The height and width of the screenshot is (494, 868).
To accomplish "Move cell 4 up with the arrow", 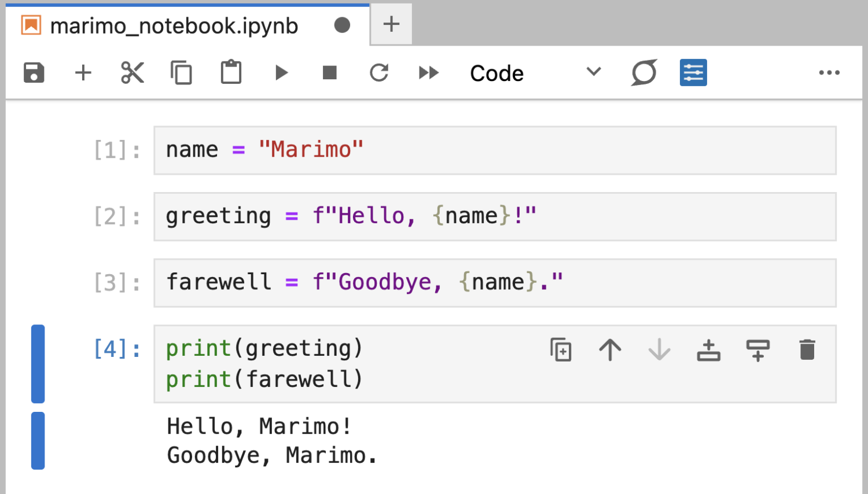I will coord(610,350).
